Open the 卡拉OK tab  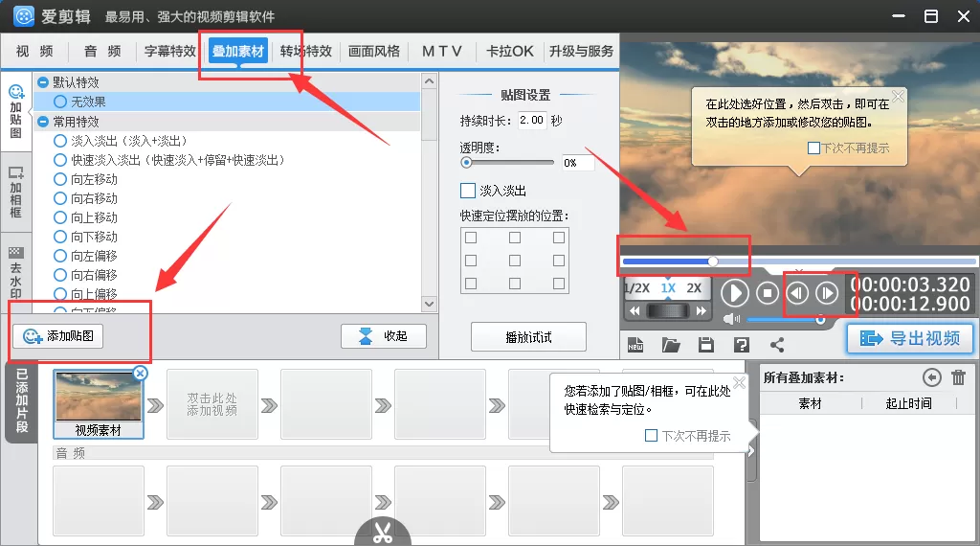coord(510,52)
